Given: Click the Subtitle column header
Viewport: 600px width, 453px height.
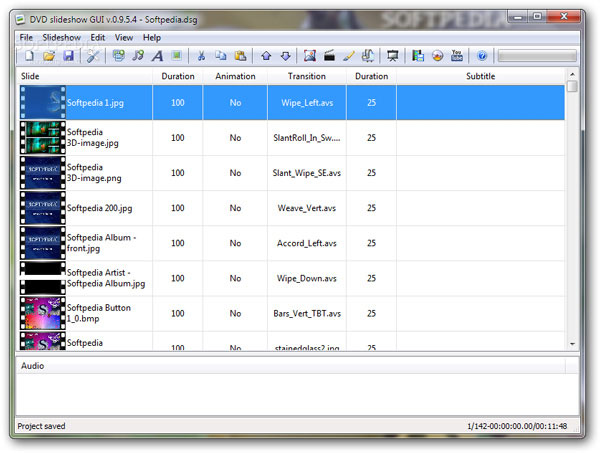Looking at the screenshot, I should click(481, 76).
